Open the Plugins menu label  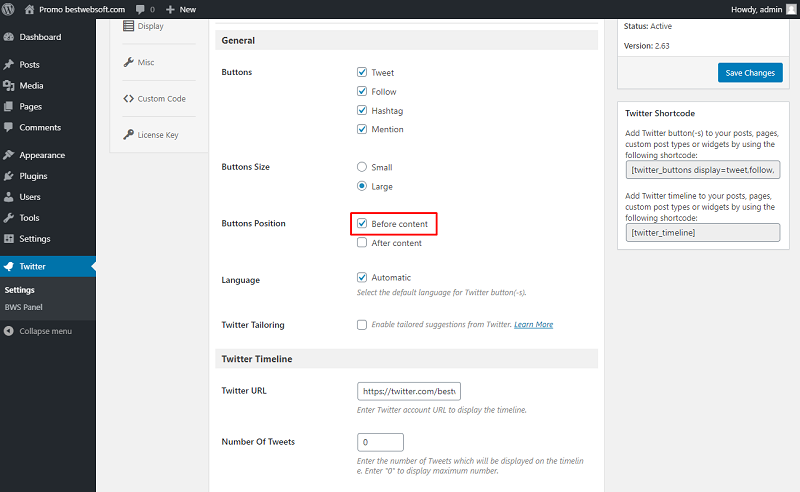coord(33,176)
